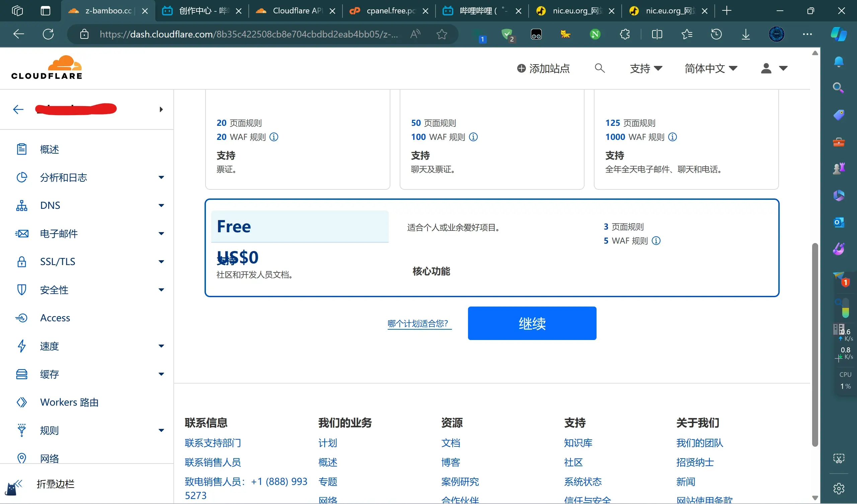This screenshot has width=857, height=504.
Task: Open 哪个计划适合您? link
Action: [419, 323]
